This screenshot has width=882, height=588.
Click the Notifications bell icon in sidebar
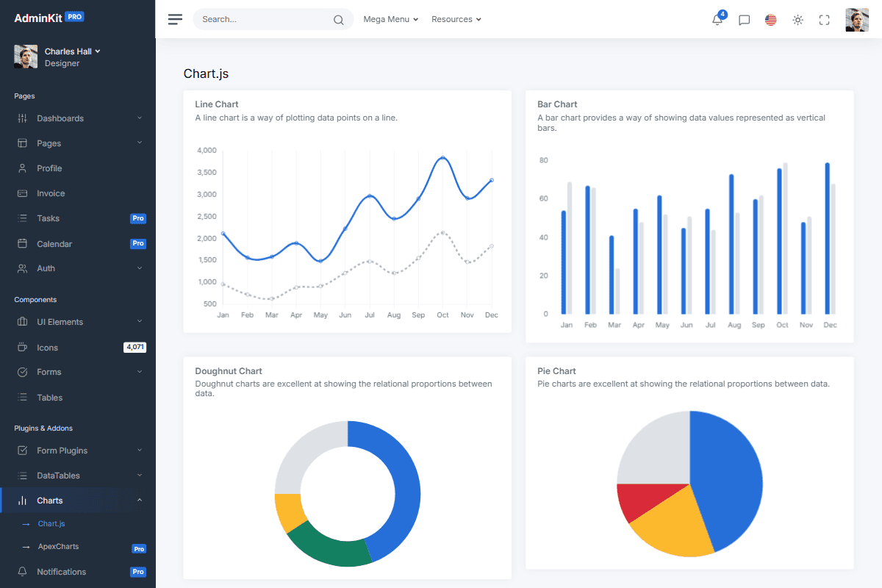(x=22, y=571)
